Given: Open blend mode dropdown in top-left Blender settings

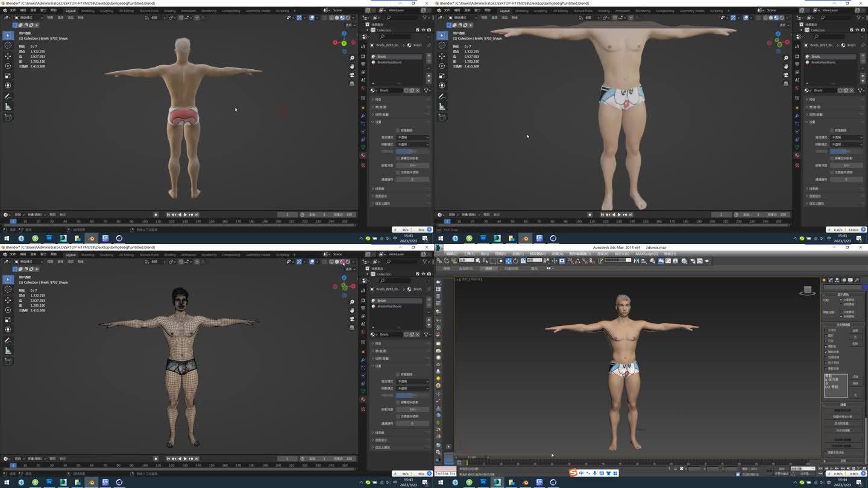Looking at the screenshot, I should pos(413,137).
